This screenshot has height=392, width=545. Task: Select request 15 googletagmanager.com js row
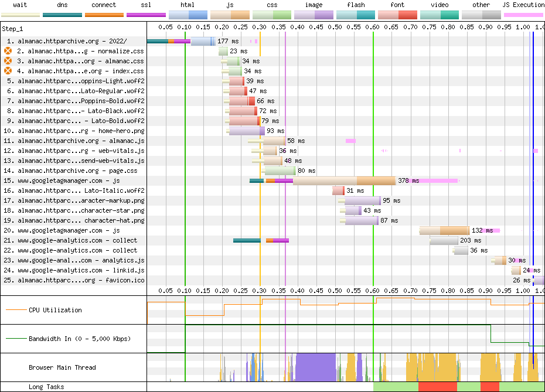click(x=272, y=180)
